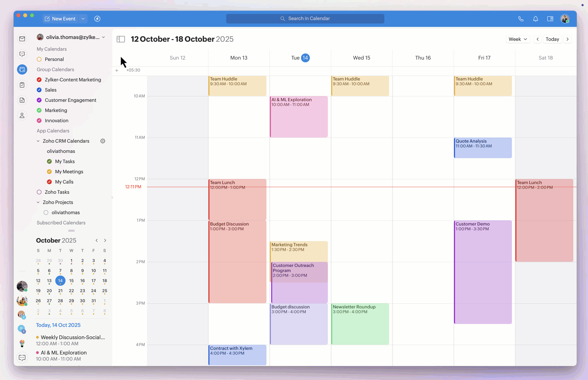Open the Mail icon in left sidebar
588x380 pixels.
click(22, 39)
